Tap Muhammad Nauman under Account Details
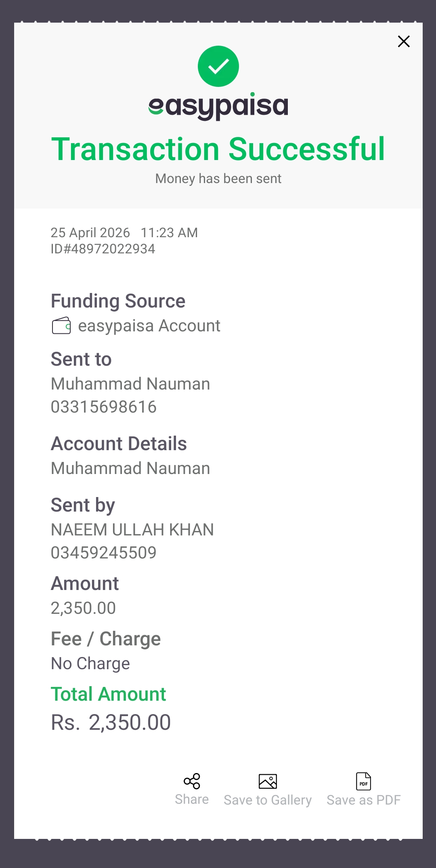This screenshot has width=436, height=868. point(130,468)
